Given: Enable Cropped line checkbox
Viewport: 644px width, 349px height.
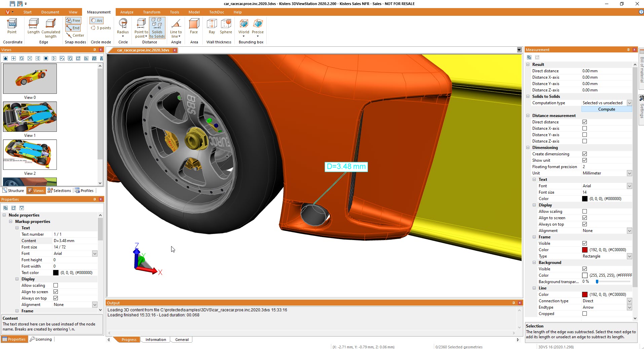Looking at the screenshot, I should coord(584,314).
